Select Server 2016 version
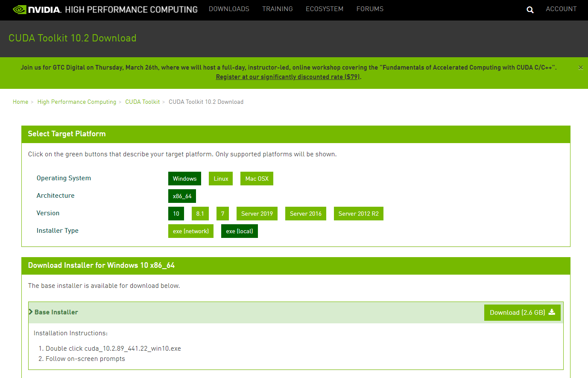The width and height of the screenshot is (588, 378). [x=306, y=214]
